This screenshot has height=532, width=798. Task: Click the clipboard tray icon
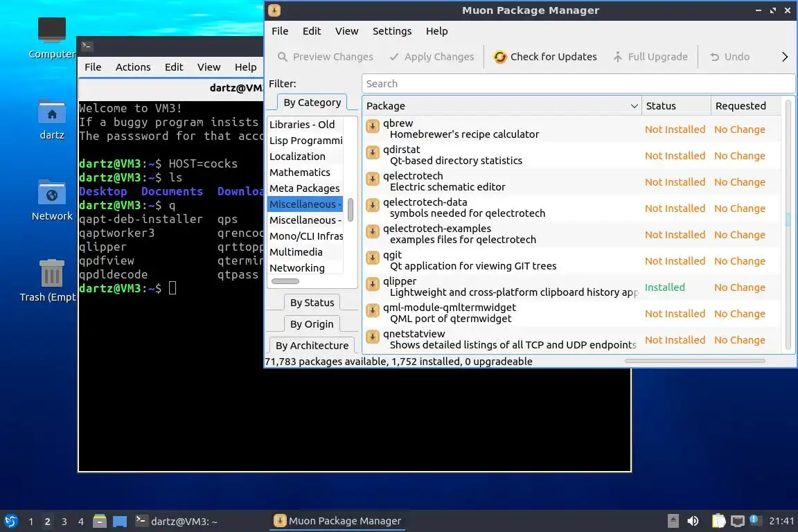coord(718,521)
